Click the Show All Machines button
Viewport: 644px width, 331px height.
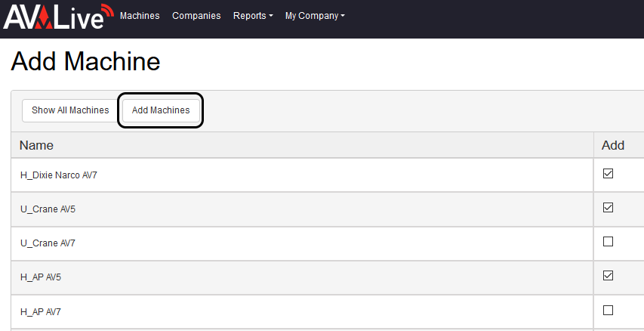pyautogui.click(x=70, y=110)
